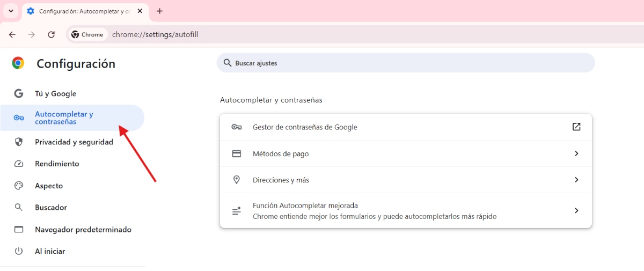Click the shield icon for Privacidad
Screen dimensions: 644x271
(x=19, y=142)
